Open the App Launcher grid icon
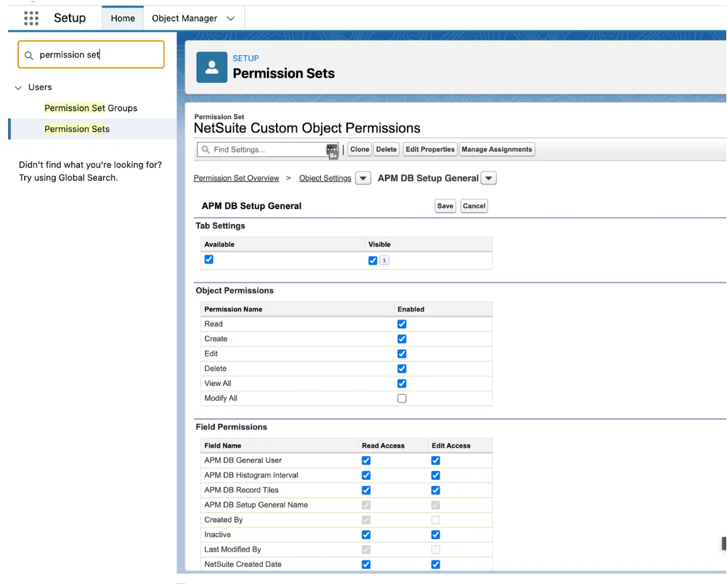Image resolution: width=728 pixels, height=584 pixels. pos(31,18)
